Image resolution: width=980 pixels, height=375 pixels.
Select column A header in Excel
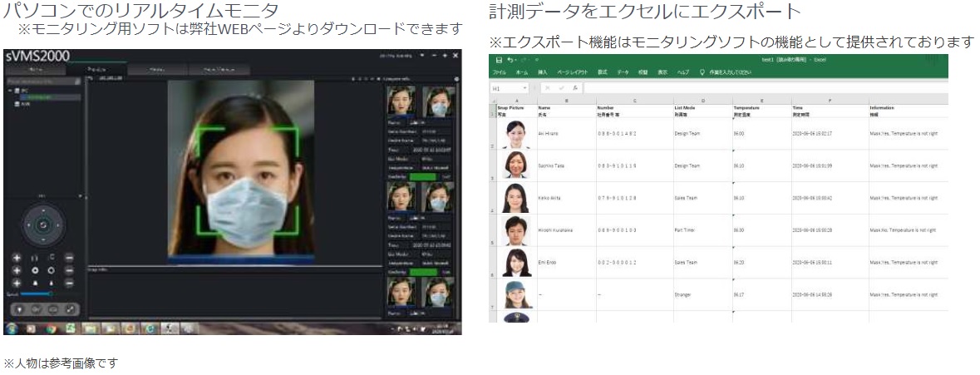pyautogui.click(x=516, y=101)
